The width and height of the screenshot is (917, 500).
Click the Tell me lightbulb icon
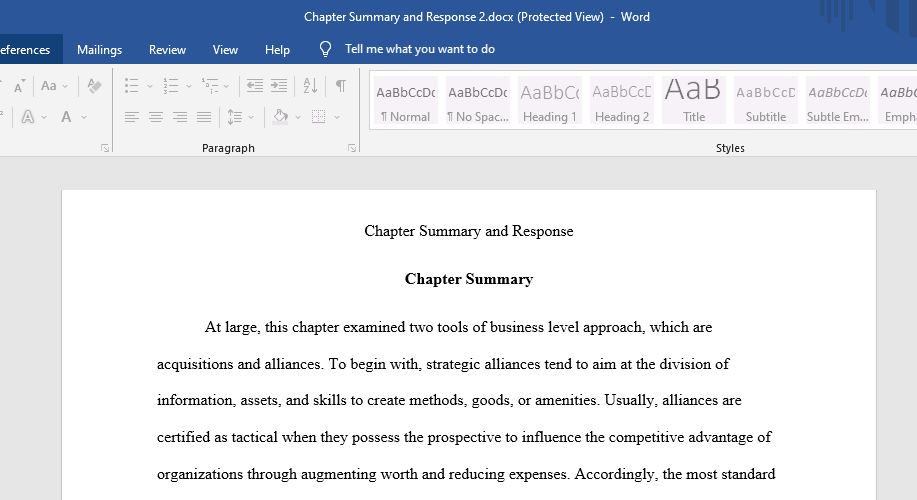325,49
